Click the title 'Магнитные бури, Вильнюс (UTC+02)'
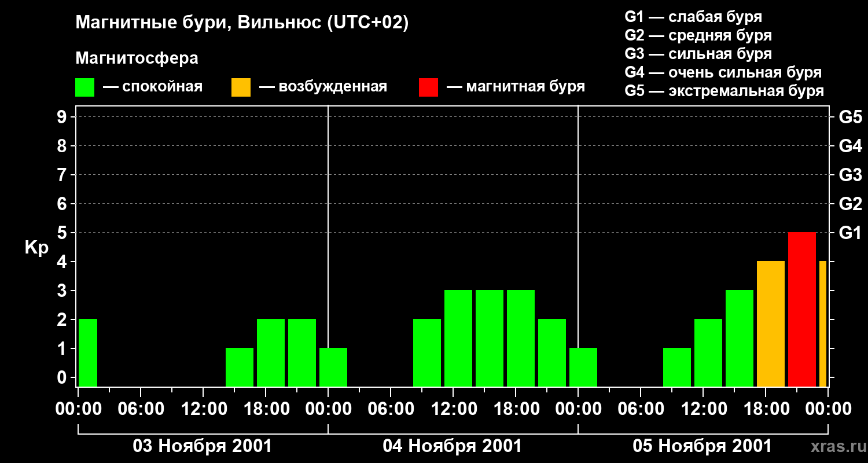The height and width of the screenshot is (463, 868). pos(242,23)
